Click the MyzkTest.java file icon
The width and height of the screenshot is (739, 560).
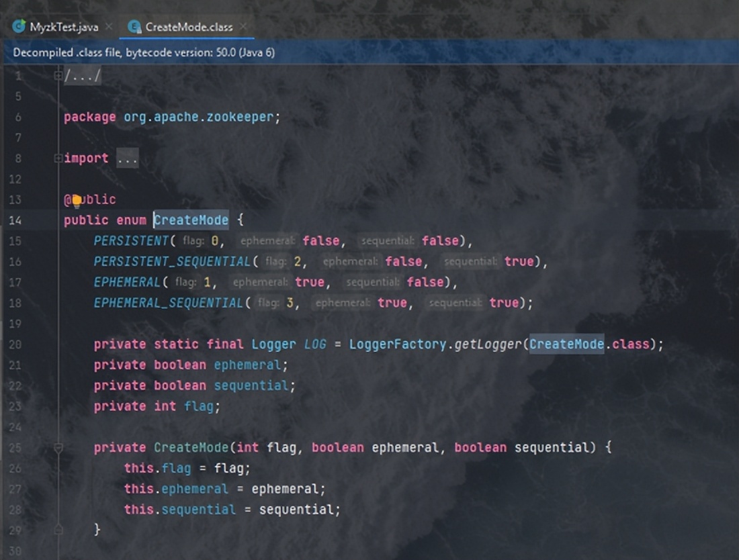point(19,26)
